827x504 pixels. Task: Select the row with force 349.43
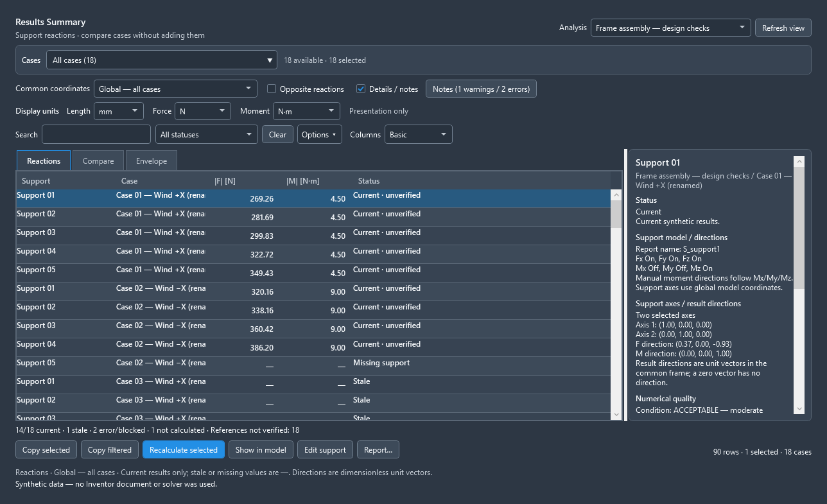point(313,273)
